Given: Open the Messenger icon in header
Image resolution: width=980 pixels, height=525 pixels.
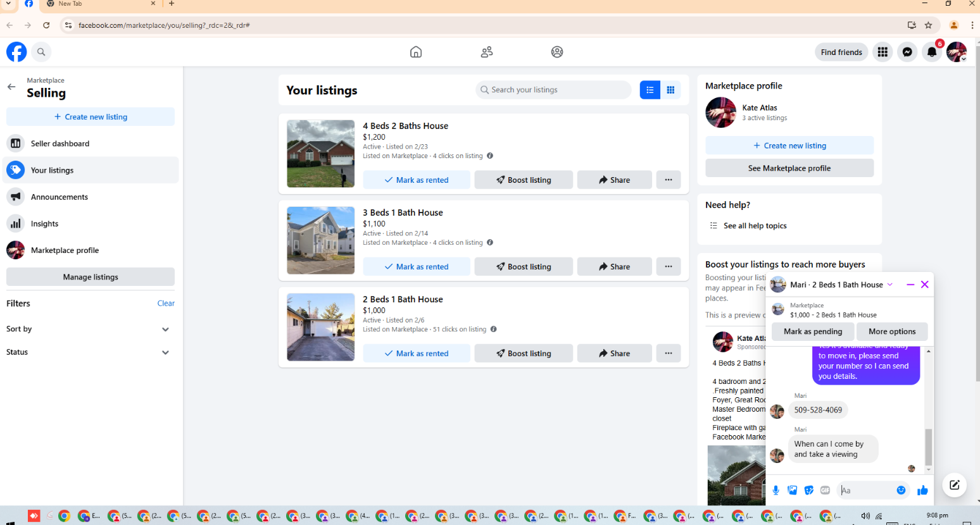Looking at the screenshot, I should [907, 52].
